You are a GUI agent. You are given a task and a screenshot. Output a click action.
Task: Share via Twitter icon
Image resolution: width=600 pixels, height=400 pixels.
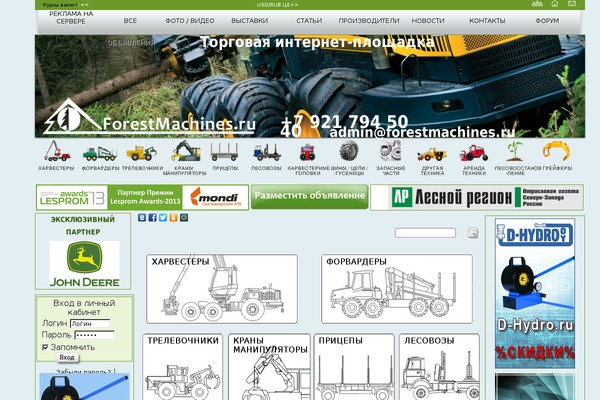tap(163, 217)
